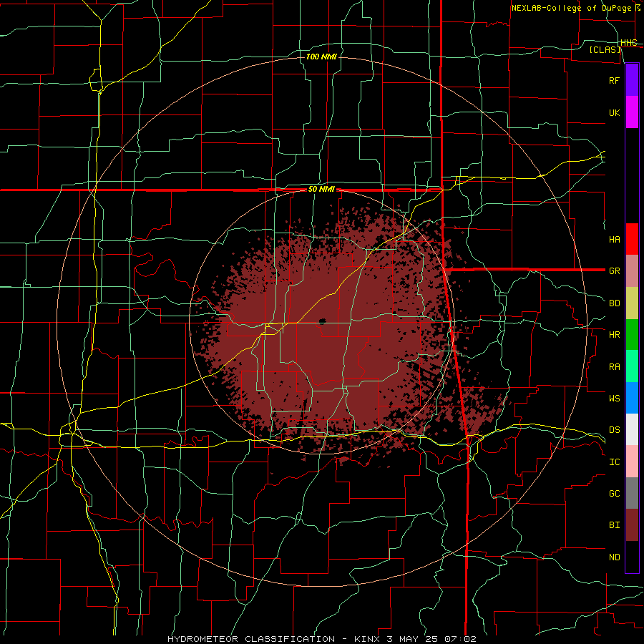644x644 pixels.
Task: Click the BD yellow legend swatch
Action: (632, 303)
